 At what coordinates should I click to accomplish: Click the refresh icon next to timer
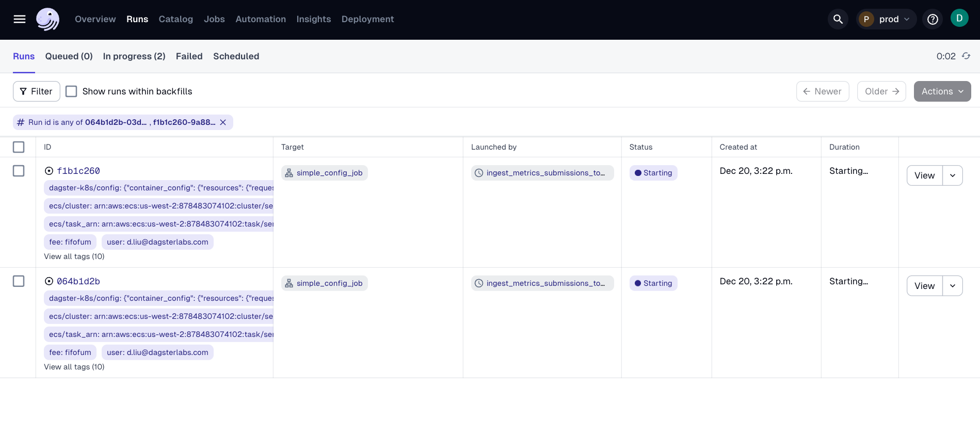[x=966, y=56]
